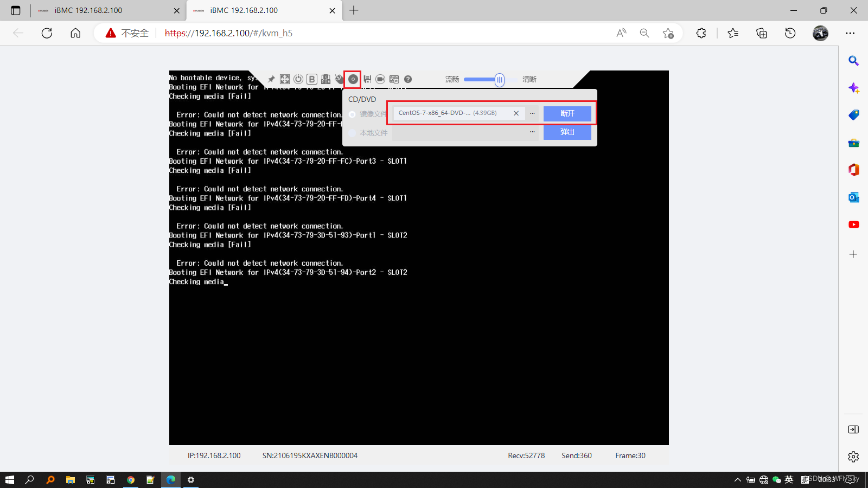Clear the CentOS-7 image file selection
868x488 pixels.
coord(516,113)
